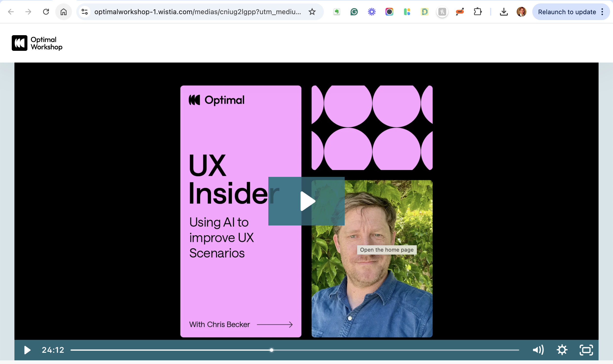Go back to the previous page
Image resolution: width=613 pixels, height=364 pixels.
click(x=11, y=11)
